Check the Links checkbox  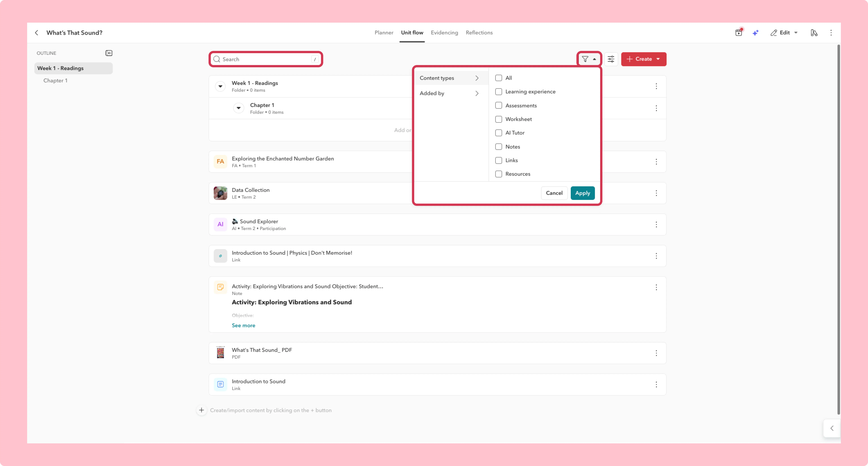click(499, 160)
